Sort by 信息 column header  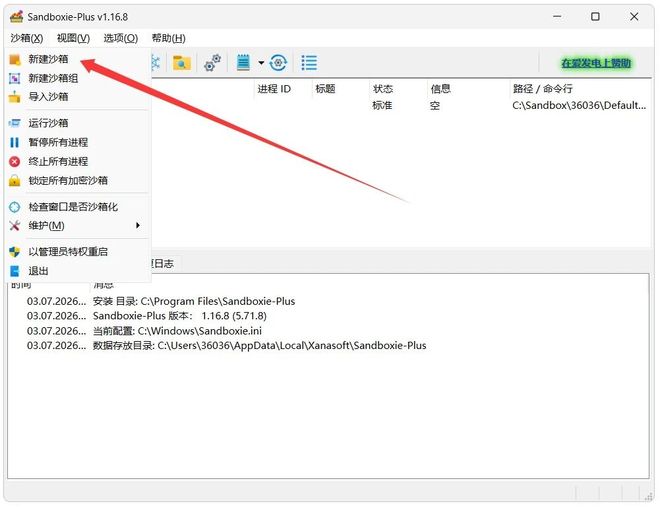tap(440, 89)
